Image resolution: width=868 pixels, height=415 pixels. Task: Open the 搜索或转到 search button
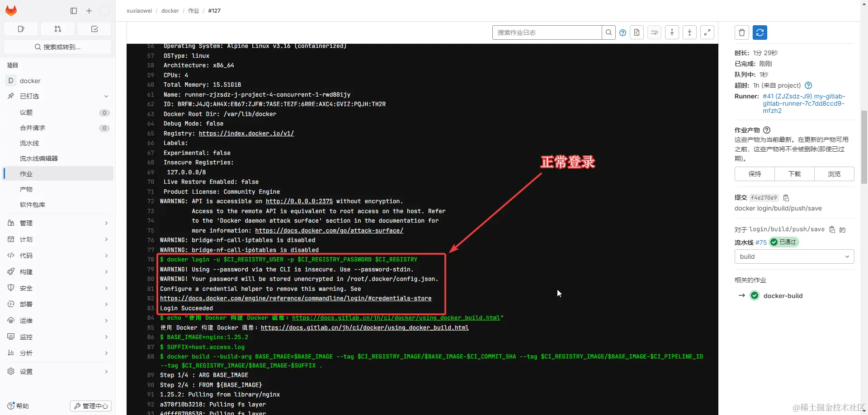pyautogui.click(x=57, y=47)
